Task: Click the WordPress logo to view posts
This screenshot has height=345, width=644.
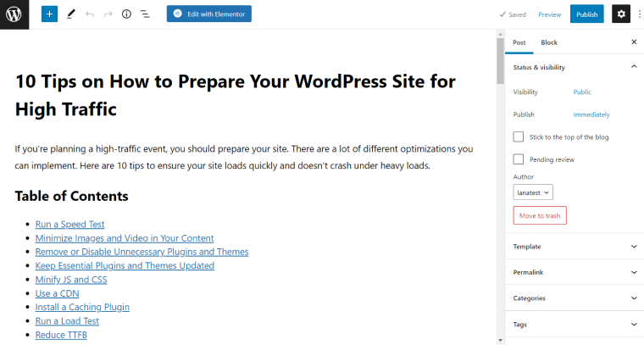Action: point(14,14)
